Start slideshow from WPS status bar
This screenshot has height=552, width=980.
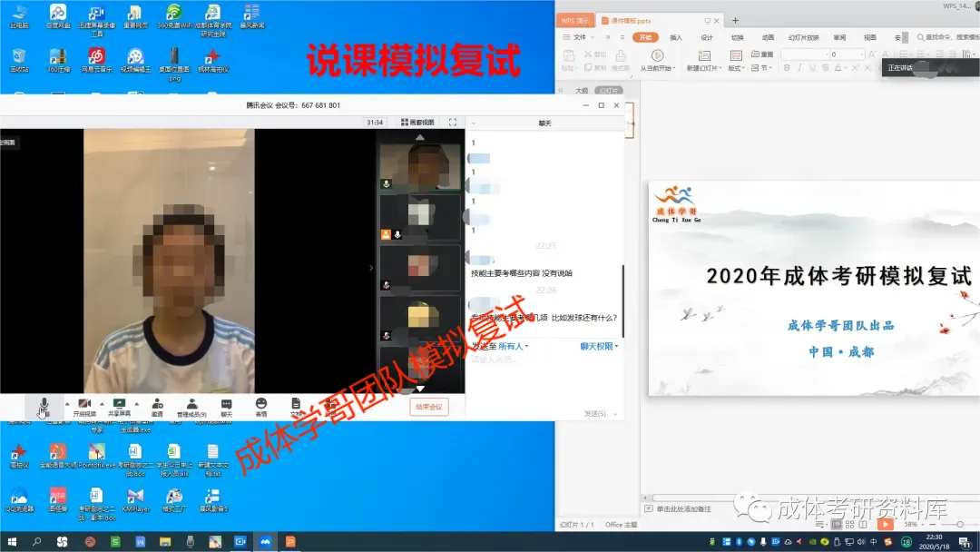click(x=885, y=525)
